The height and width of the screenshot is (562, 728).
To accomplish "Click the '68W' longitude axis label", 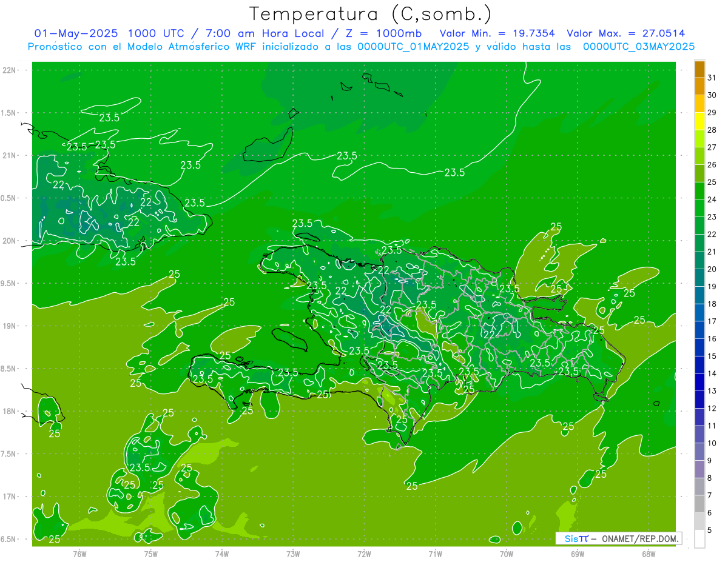I will point(649,554).
